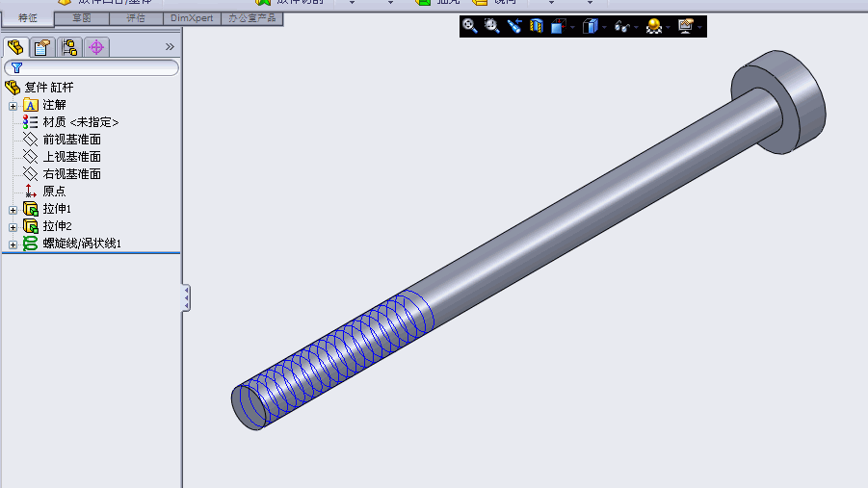Switch to the 评估 tab
The image size is (868, 488).
click(136, 18)
